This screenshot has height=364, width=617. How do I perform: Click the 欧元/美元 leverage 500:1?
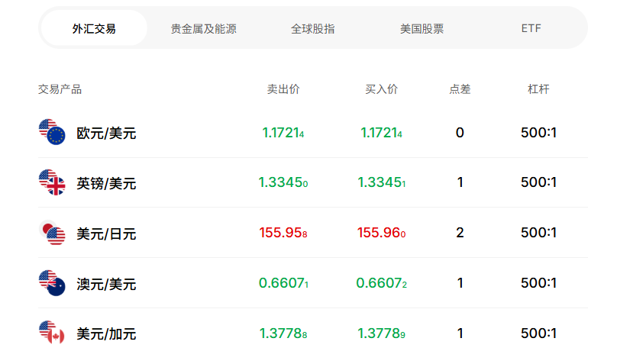coord(538,133)
